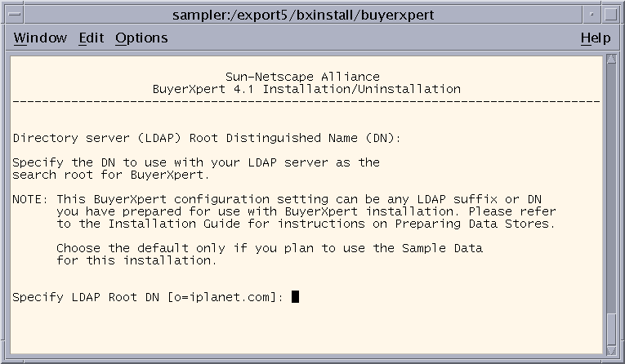Open the Help menu
The width and height of the screenshot is (625, 364).
(596, 38)
